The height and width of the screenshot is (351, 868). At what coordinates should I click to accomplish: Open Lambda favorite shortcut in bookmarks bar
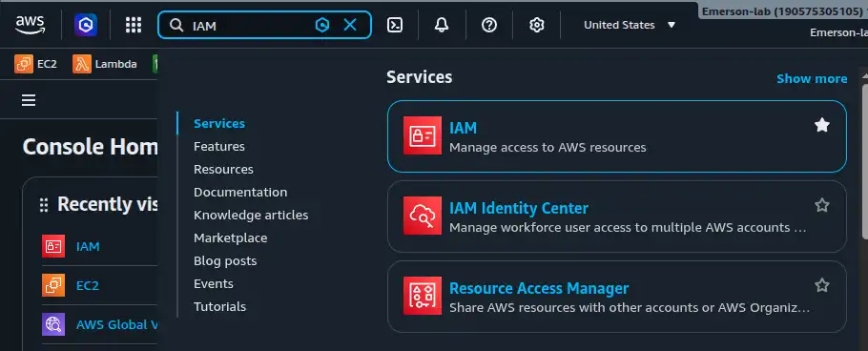click(105, 64)
